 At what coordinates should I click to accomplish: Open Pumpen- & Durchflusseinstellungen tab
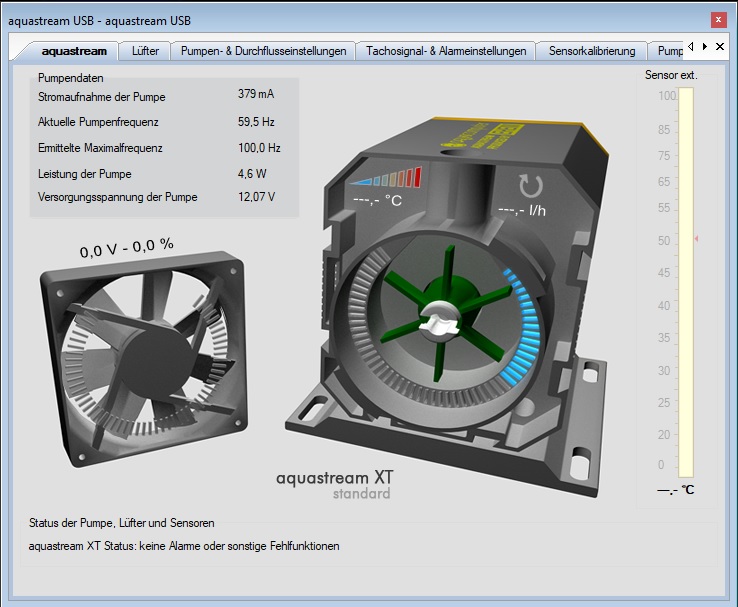tap(264, 51)
